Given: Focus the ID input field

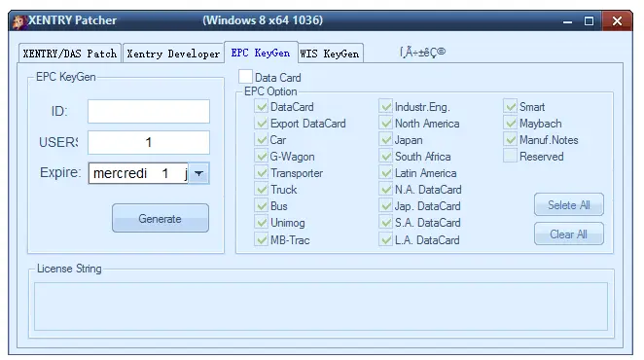Looking at the screenshot, I should point(149,111).
